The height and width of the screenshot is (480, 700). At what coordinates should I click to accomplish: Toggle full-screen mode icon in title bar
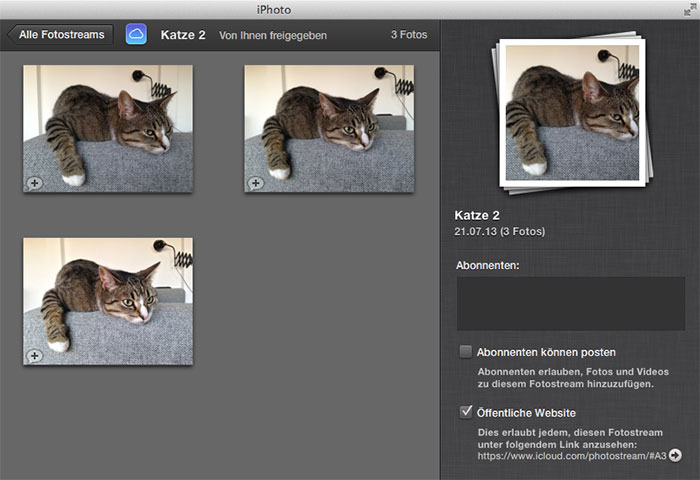(690, 9)
